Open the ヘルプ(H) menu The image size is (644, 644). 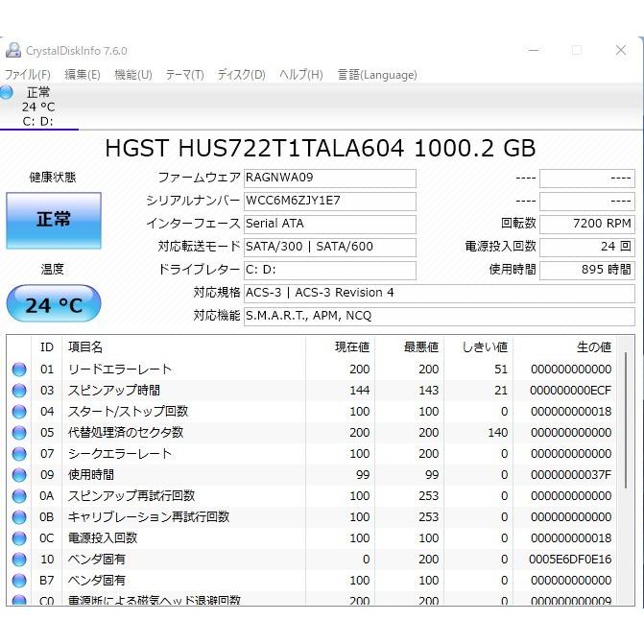[x=301, y=75]
